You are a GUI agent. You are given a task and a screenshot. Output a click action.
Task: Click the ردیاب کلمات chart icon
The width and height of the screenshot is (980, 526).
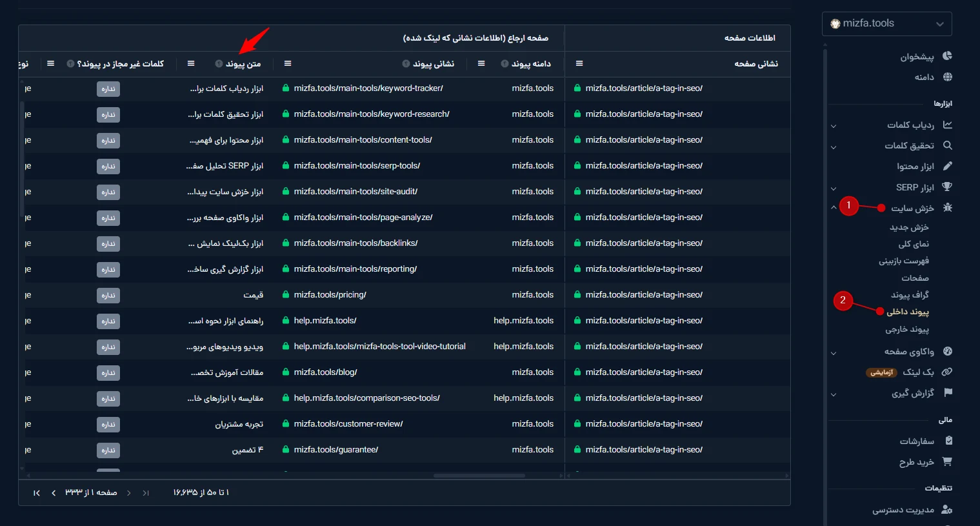[947, 125]
